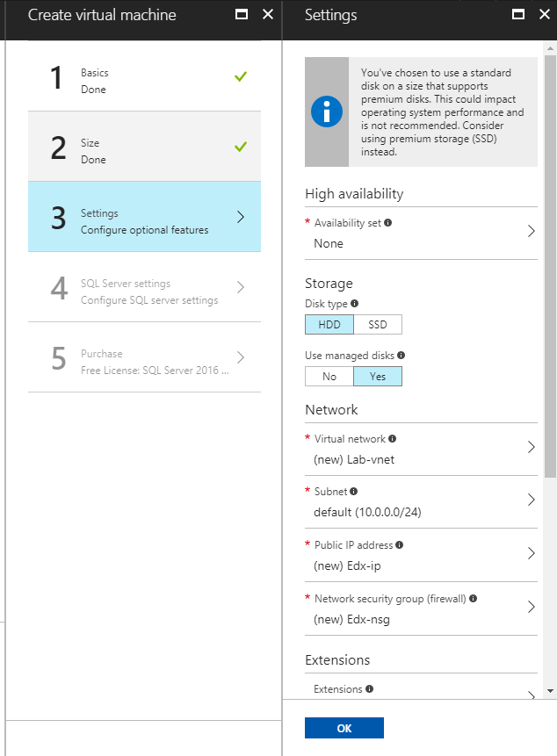Click the Availability set value None

pos(329,243)
